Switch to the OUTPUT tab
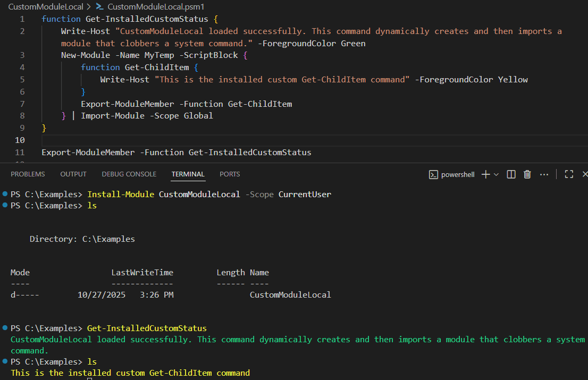The width and height of the screenshot is (588, 380). [x=73, y=174]
